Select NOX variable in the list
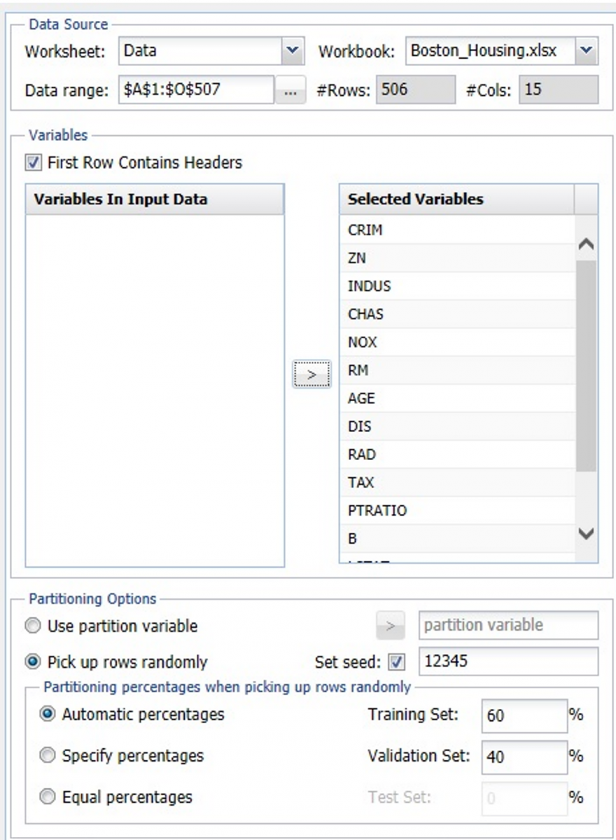616x840 pixels. click(363, 342)
